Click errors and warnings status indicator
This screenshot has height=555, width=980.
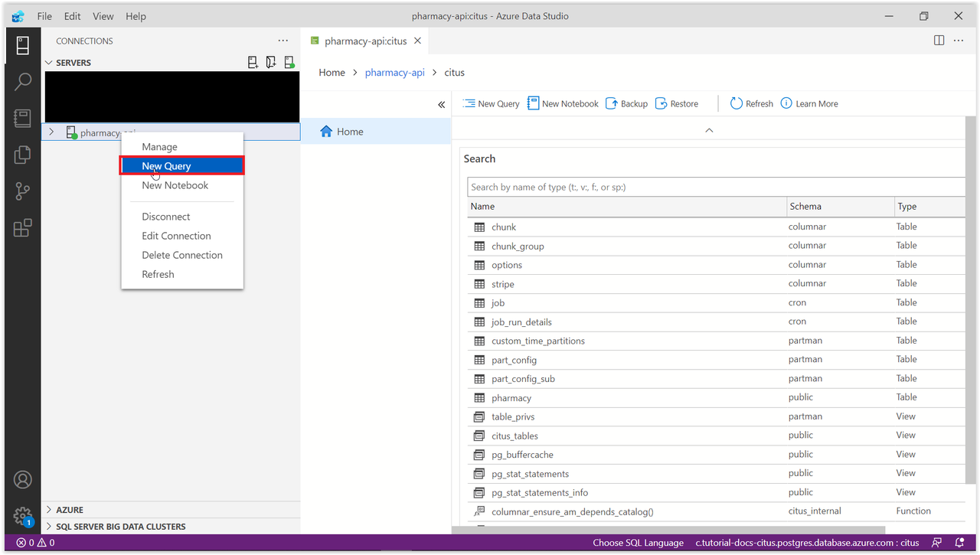pyautogui.click(x=35, y=543)
